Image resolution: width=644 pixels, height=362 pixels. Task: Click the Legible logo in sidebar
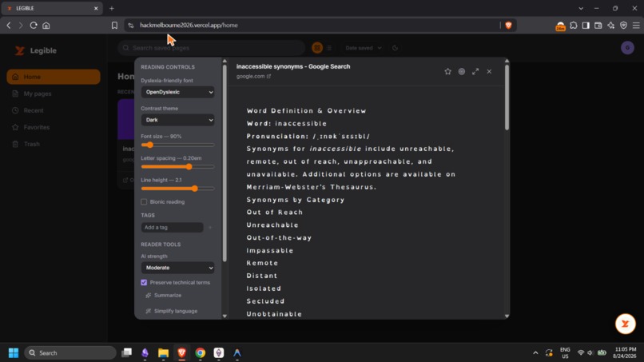pos(36,50)
